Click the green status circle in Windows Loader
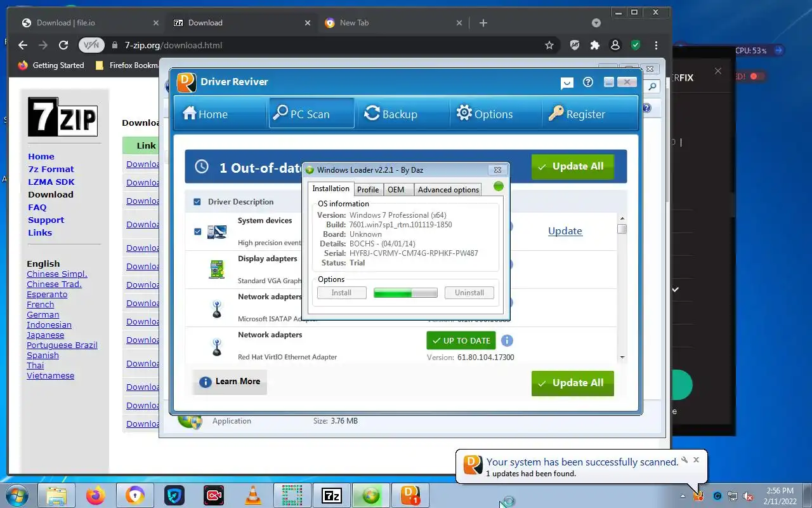 (499, 186)
